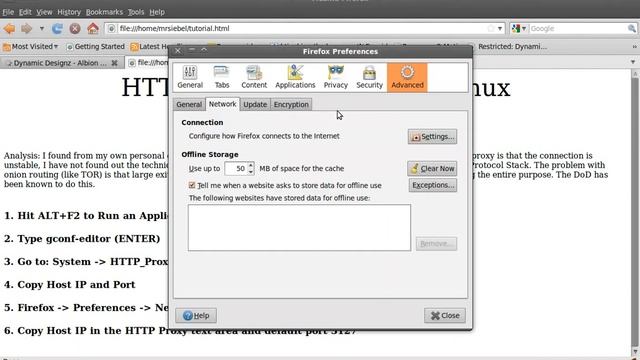This screenshot has width=640, height=360.
Task: Open the History menu
Action: point(69,12)
